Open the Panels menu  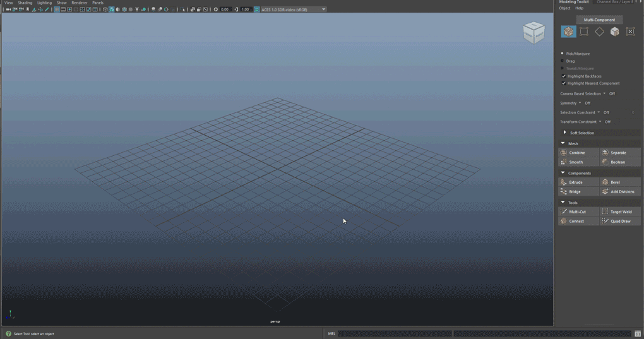click(x=98, y=3)
